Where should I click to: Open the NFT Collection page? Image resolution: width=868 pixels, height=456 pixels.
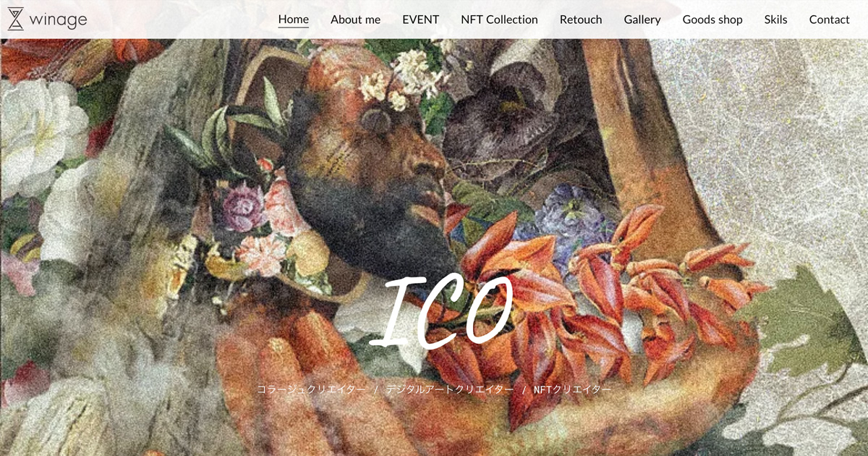[x=499, y=20]
